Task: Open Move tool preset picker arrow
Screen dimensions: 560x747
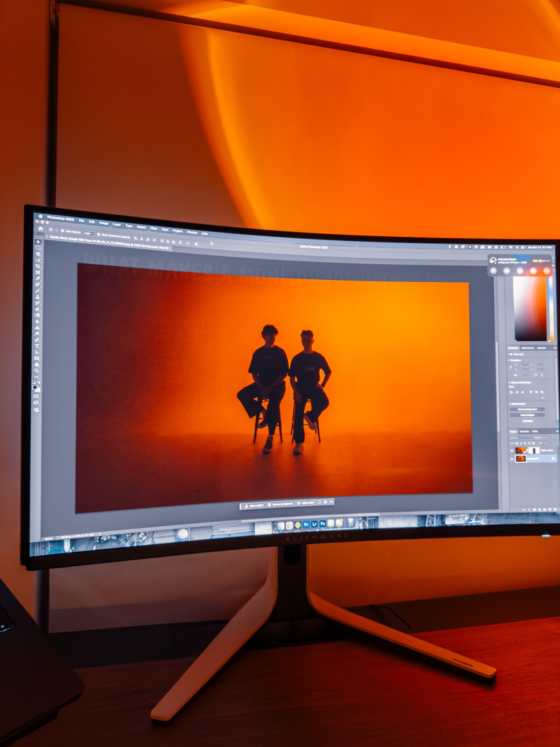Action: (x=56, y=230)
